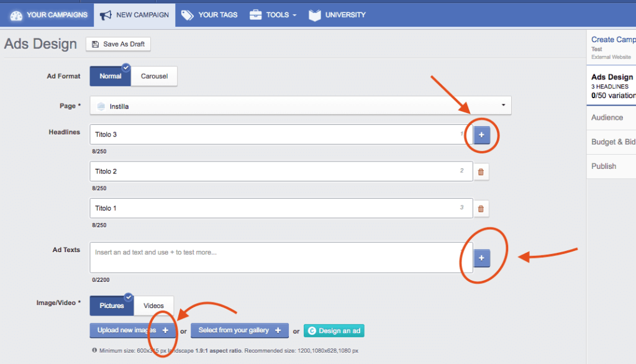Expand the Tools dropdown menu
636x364 pixels.
tap(273, 15)
